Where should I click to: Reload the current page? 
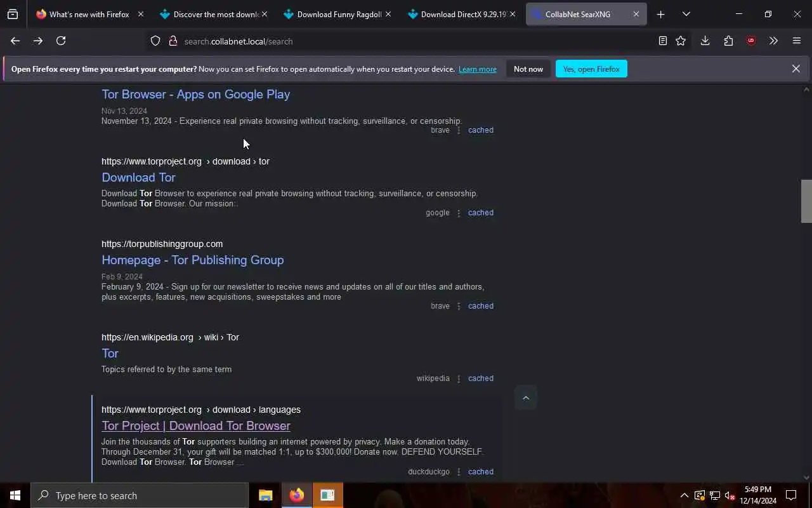(61, 41)
